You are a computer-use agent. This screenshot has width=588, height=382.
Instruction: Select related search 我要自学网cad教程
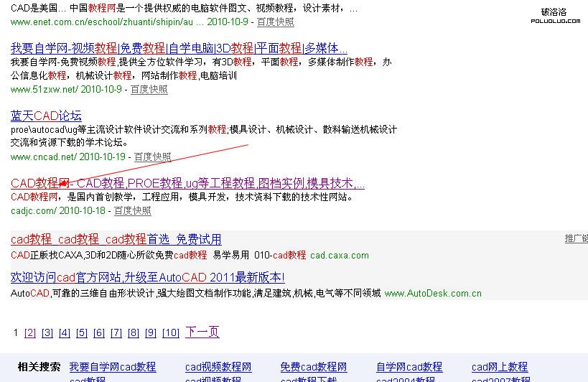click(112, 368)
